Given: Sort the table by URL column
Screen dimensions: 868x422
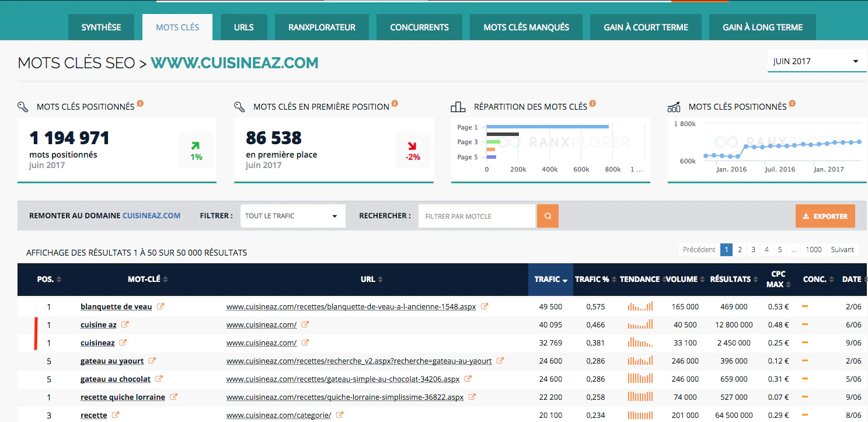Looking at the screenshot, I should [372, 280].
